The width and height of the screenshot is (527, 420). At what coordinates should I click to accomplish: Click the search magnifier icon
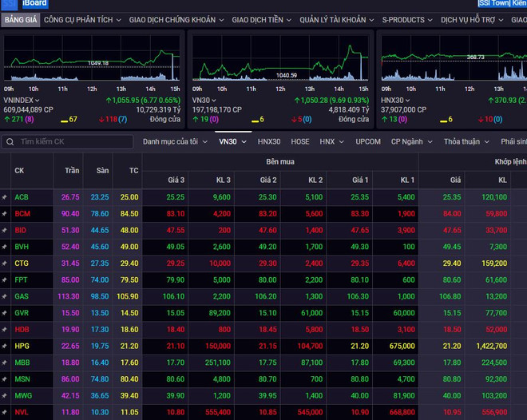tap(10, 141)
